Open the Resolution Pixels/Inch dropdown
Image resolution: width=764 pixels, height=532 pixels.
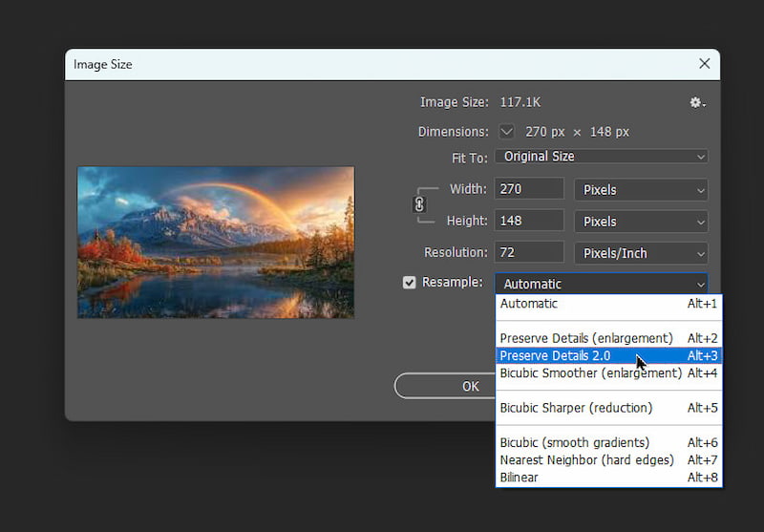coord(640,253)
